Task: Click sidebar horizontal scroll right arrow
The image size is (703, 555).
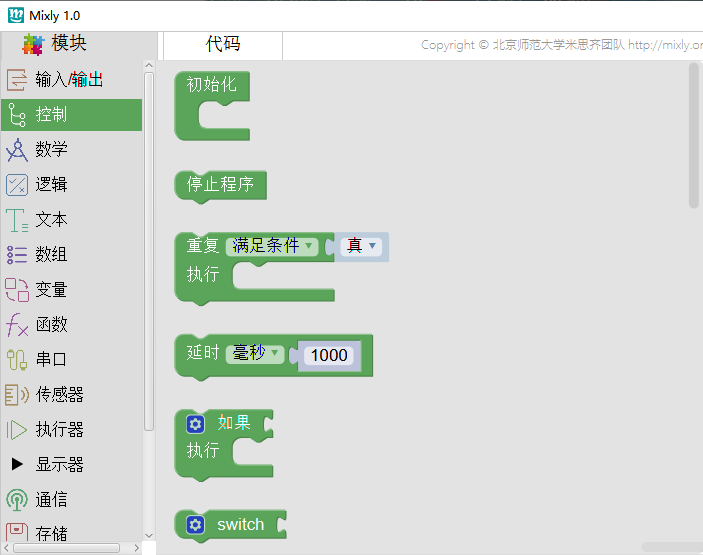Action: pos(137,548)
